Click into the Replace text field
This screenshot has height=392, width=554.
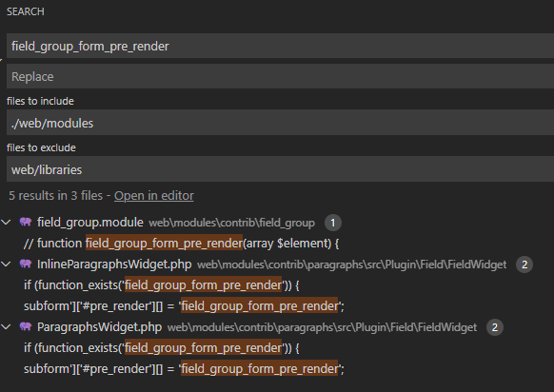pos(280,76)
